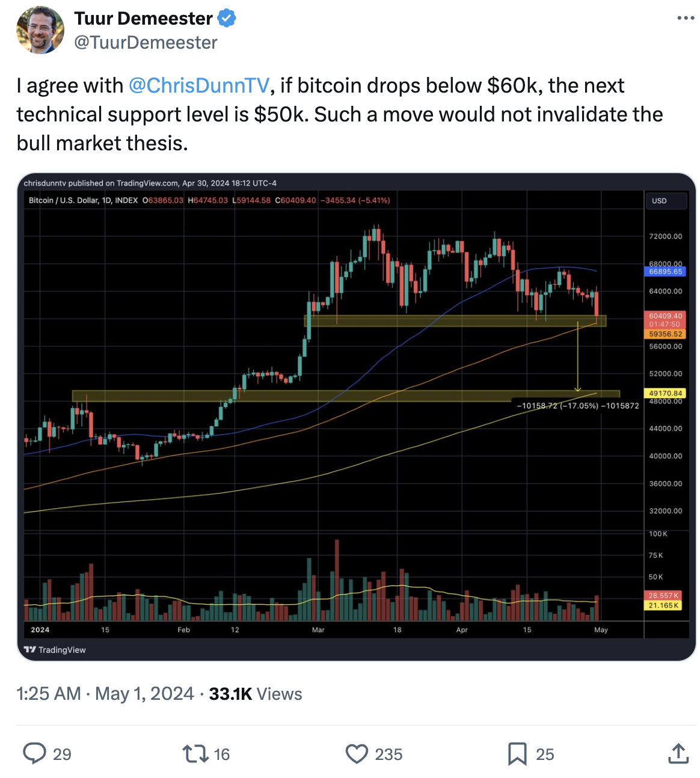
Task: Click Tuur Demeester's profile avatar
Action: [40, 30]
